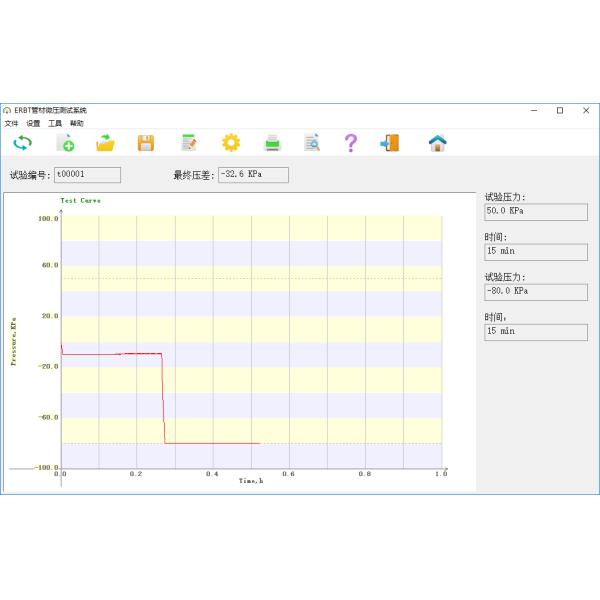Open print preview magnifier icon
Image resolution: width=600 pixels, height=600 pixels.
point(312,143)
